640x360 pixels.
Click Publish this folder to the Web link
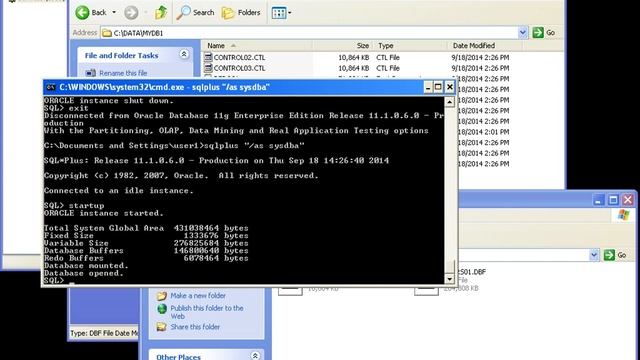pos(207,312)
